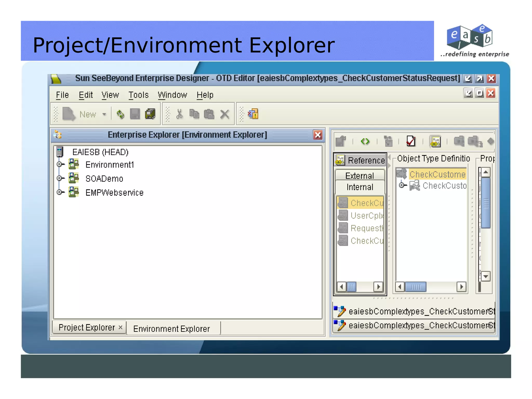Viewport: 532px width, 399px height.
Task: Expand the Environment1 tree node
Action: point(59,164)
